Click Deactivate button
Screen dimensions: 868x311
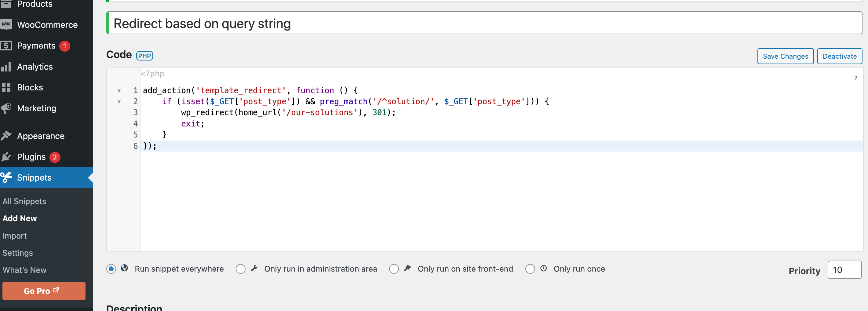(839, 56)
